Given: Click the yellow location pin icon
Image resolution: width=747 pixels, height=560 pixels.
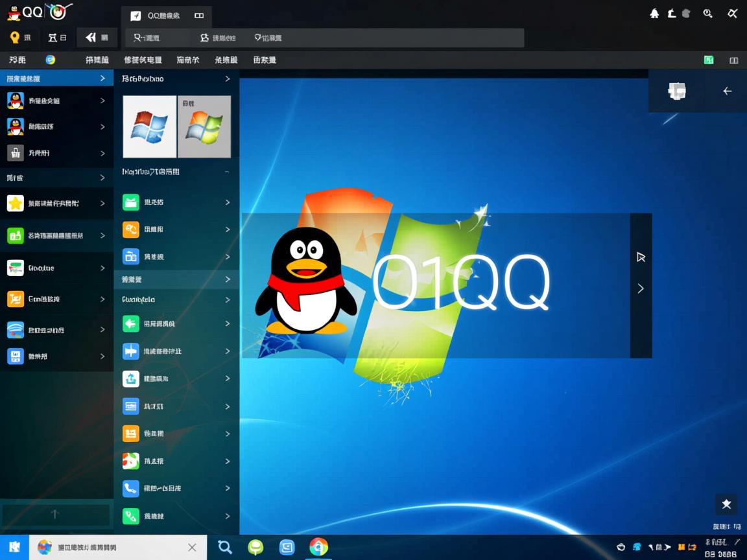Looking at the screenshot, I should (x=15, y=38).
